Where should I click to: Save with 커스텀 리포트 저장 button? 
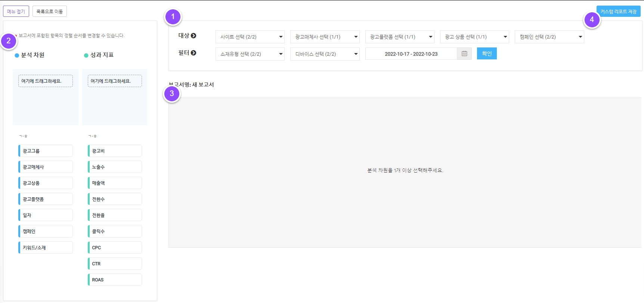tap(618, 12)
